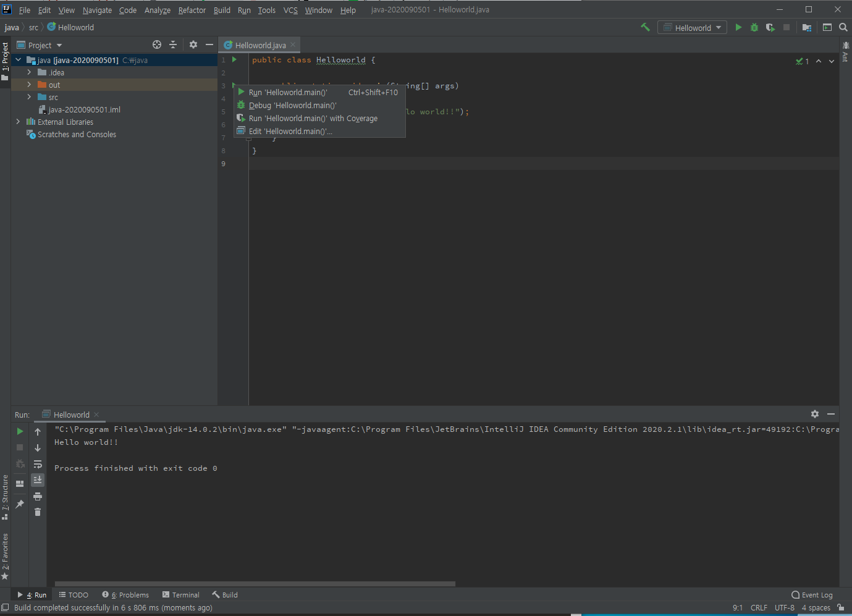Expand the src folder
This screenshot has width=852, height=616.
coord(29,97)
